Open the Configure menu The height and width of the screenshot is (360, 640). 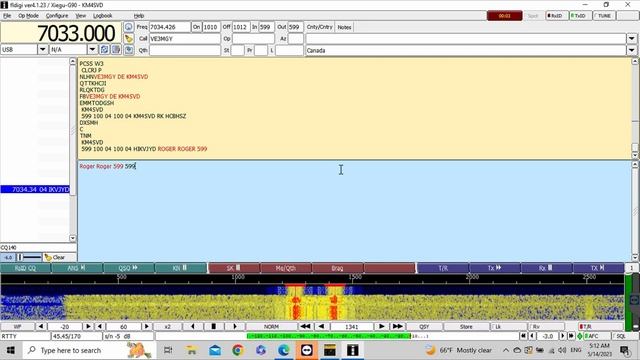pos(57,16)
